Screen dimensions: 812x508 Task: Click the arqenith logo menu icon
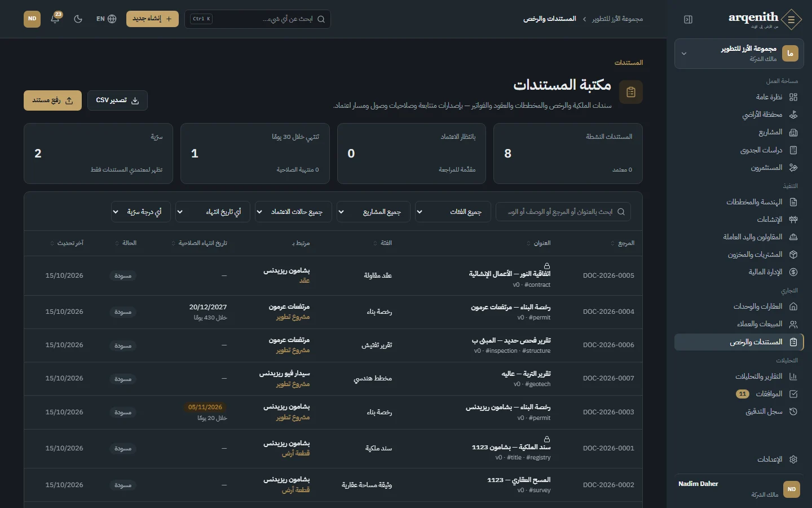click(x=792, y=19)
